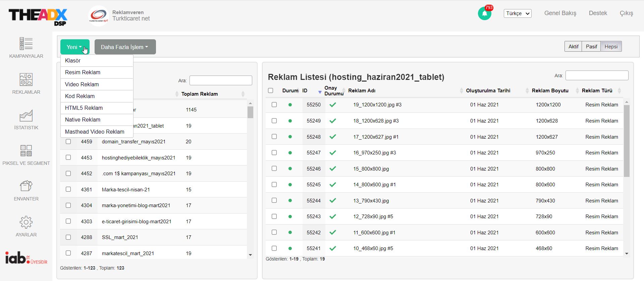
Task: Click the Çıkış logout link
Action: click(x=626, y=13)
